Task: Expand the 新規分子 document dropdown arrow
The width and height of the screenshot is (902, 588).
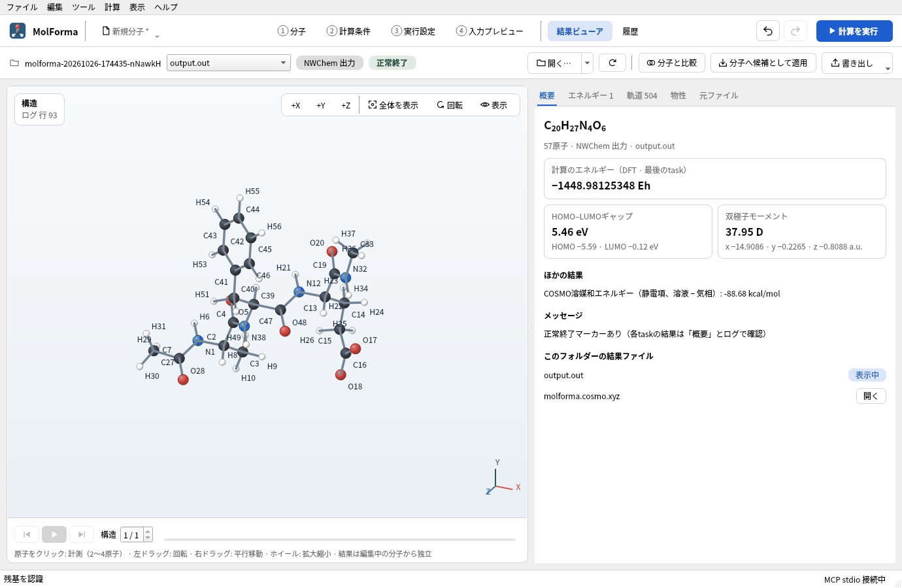Action: 157,37
